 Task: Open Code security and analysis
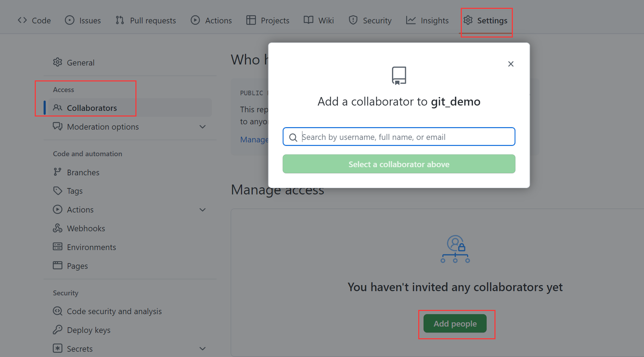(x=130, y=311)
